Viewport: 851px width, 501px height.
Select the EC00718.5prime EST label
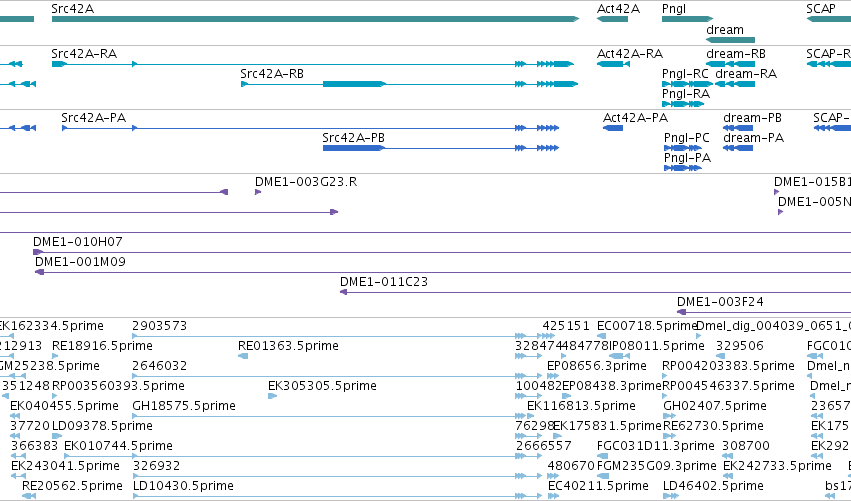pos(647,326)
